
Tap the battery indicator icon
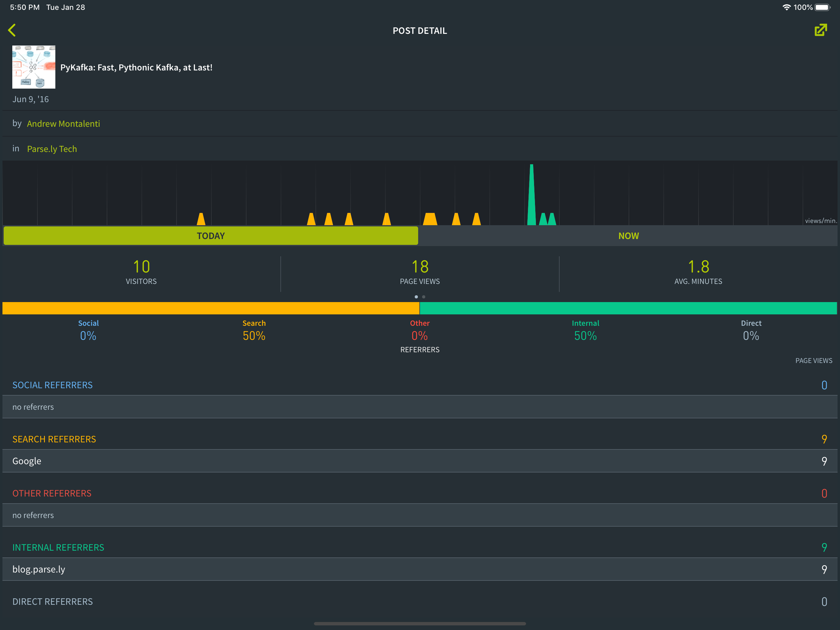822,7
